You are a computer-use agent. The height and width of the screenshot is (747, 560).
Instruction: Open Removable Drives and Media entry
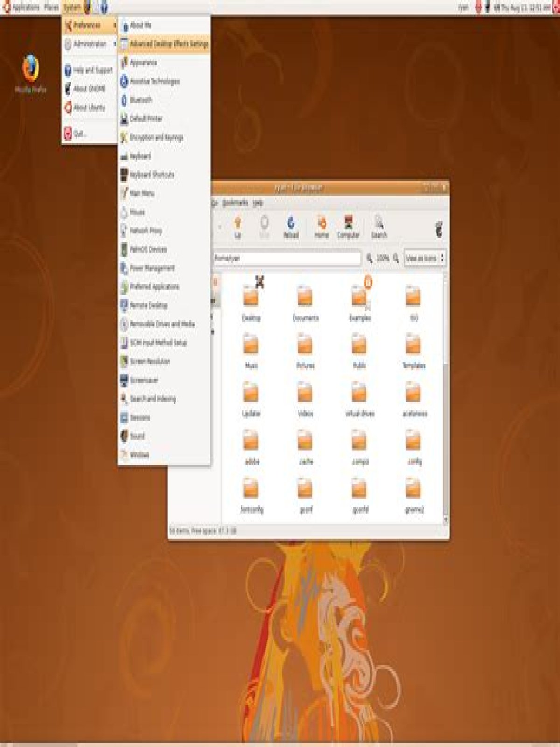[164, 324]
